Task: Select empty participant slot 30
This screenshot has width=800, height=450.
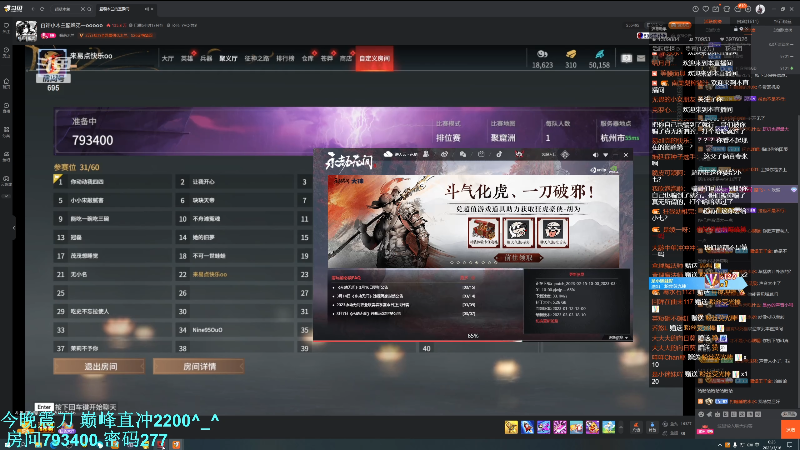Action: [235, 311]
